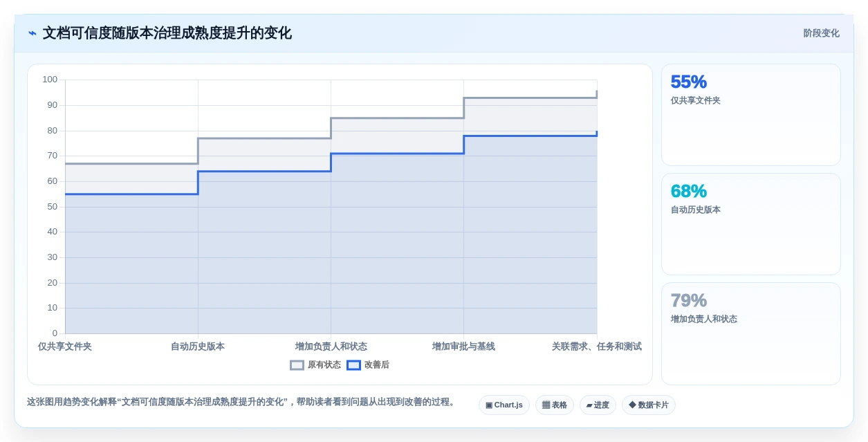Viewport: 868px width, 442px height.
Task: Open the 79% 增加负责人和状态 data card
Action: 751,333
